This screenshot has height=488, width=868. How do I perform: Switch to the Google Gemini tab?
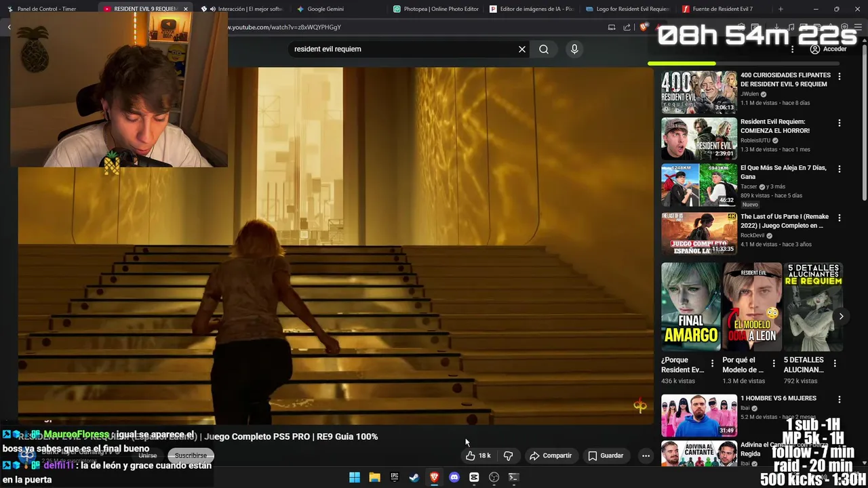coord(325,9)
